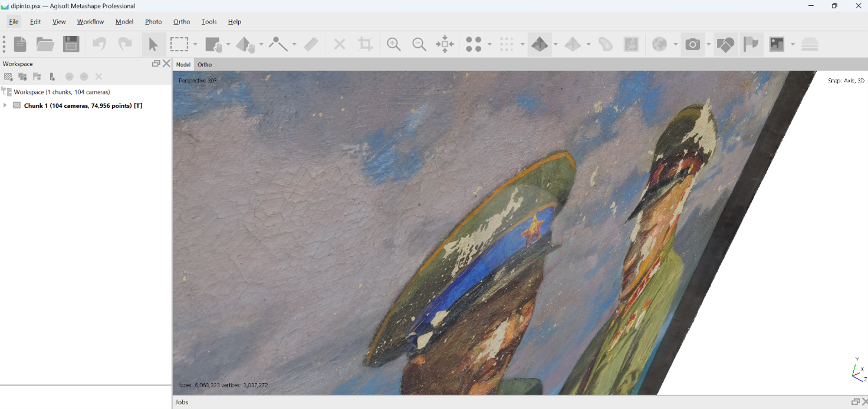868x409 pixels.
Task: Toggle the basemap globe display
Action: pos(660,44)
